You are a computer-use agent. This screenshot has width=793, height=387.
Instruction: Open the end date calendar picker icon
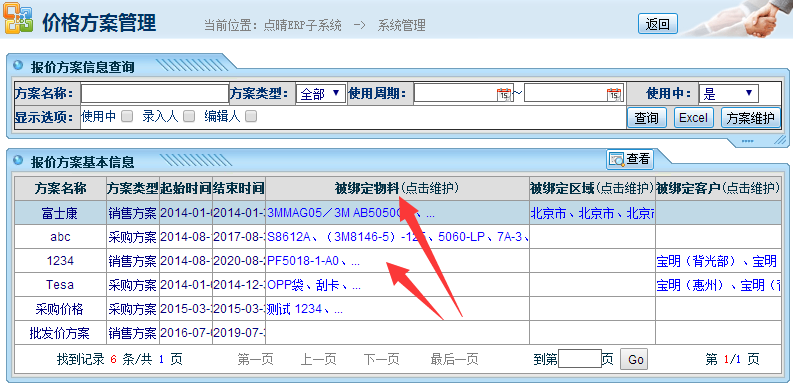pyautogui.click(x=614, y=94)
